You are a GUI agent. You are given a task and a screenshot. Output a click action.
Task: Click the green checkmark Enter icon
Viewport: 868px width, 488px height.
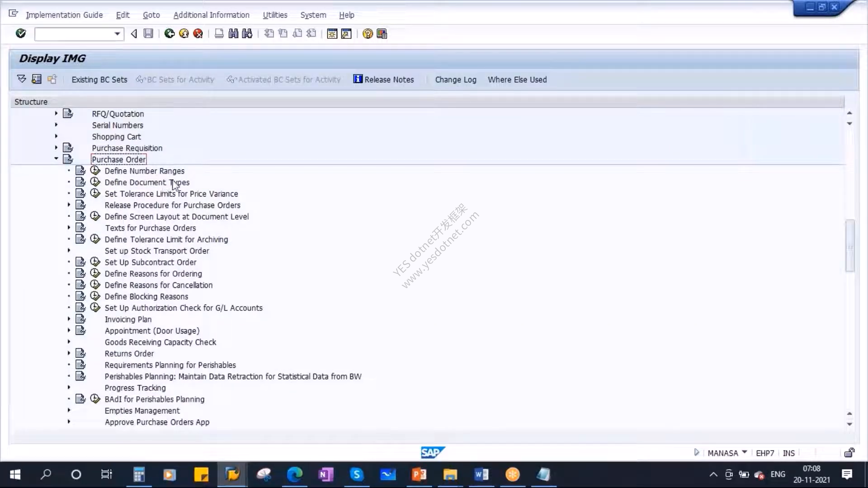(21, 33)
